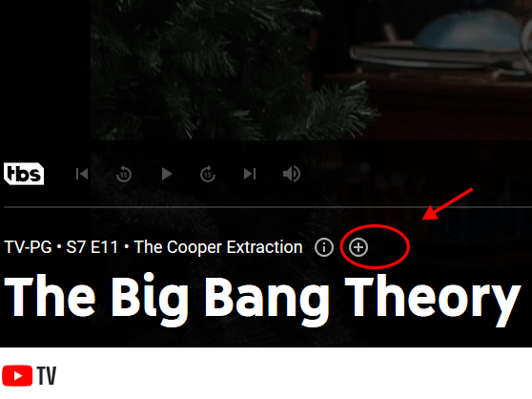The height and width of the screenshot is (399, 532).
Task: Click the YouTube TV logo
Action: point(30,375)
